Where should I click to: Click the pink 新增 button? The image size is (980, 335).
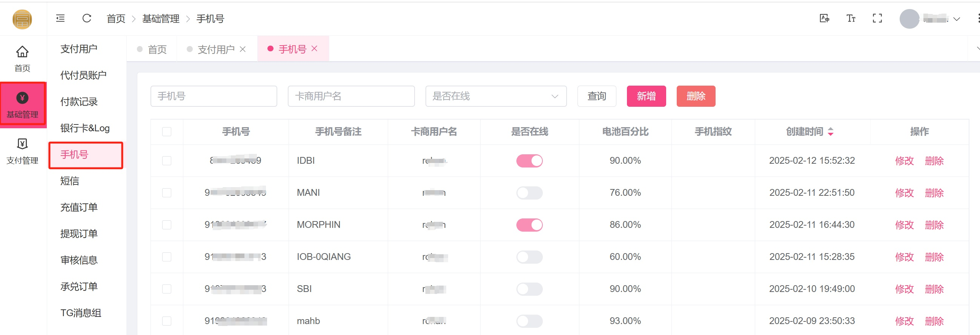click(646, 96)
